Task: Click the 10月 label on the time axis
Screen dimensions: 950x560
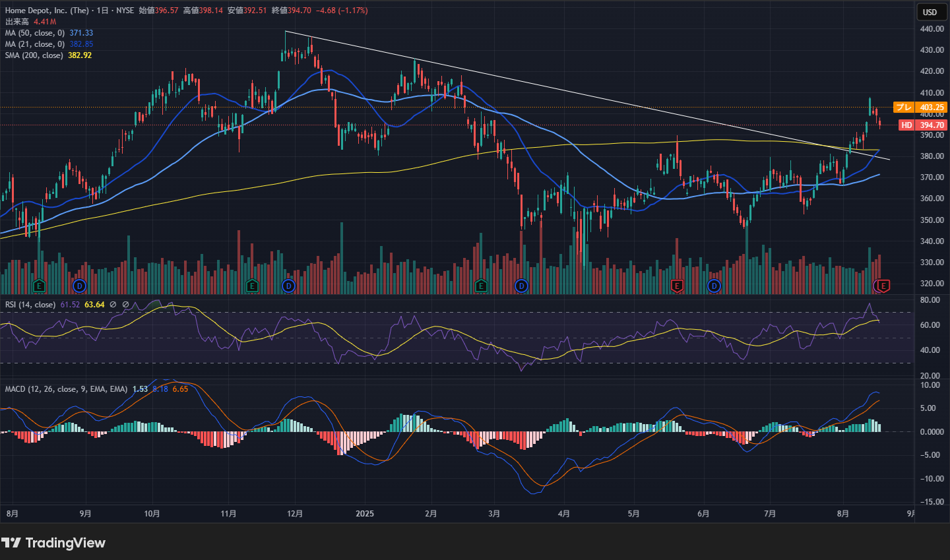Action: pyautogui.click(x=152, y=514)
